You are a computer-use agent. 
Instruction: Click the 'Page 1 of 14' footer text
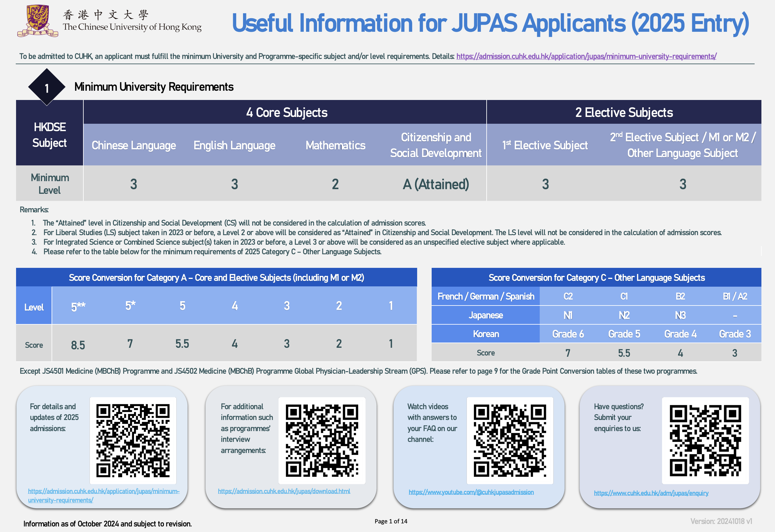(x=391, y=521)
